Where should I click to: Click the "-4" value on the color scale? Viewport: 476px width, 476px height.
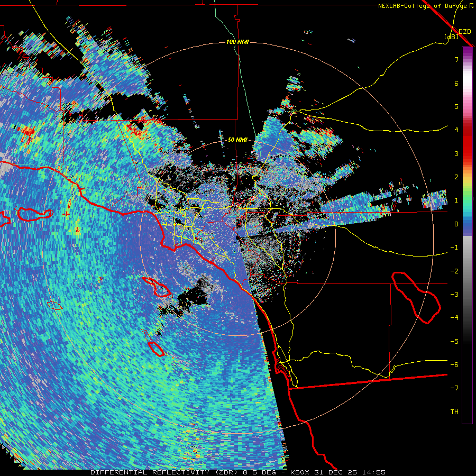454,318
